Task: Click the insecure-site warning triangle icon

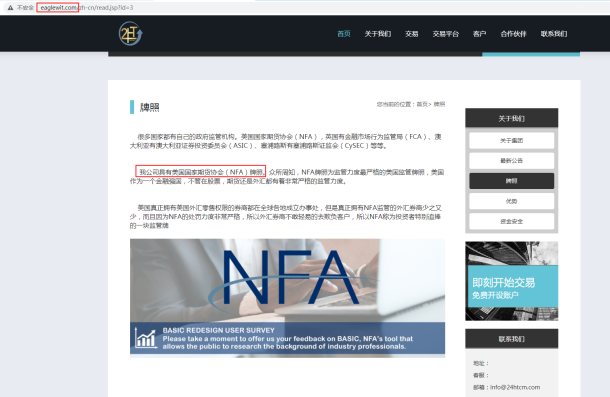Action: 11,7
